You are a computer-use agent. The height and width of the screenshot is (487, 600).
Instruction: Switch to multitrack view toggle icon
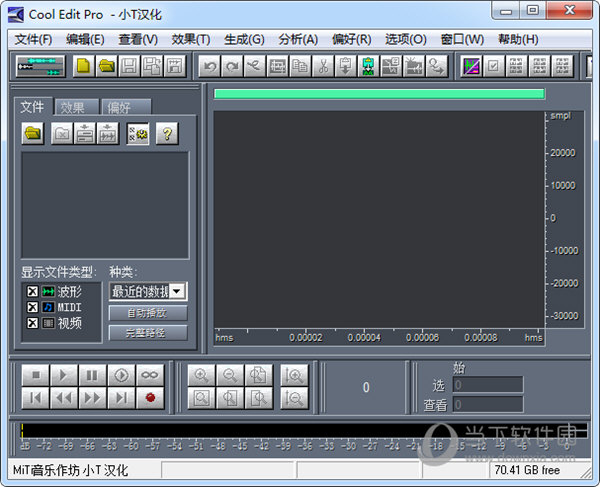(x=41, y=66)
